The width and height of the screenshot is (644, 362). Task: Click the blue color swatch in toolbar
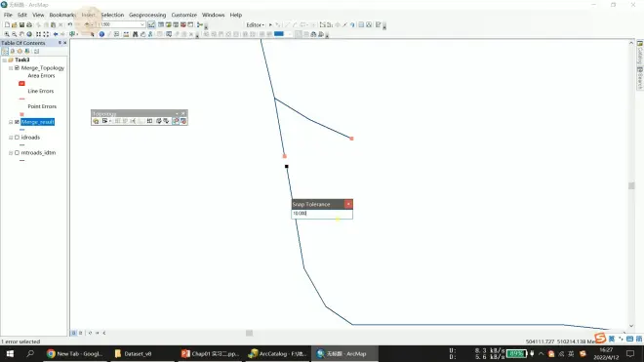(x=279, y=34)
